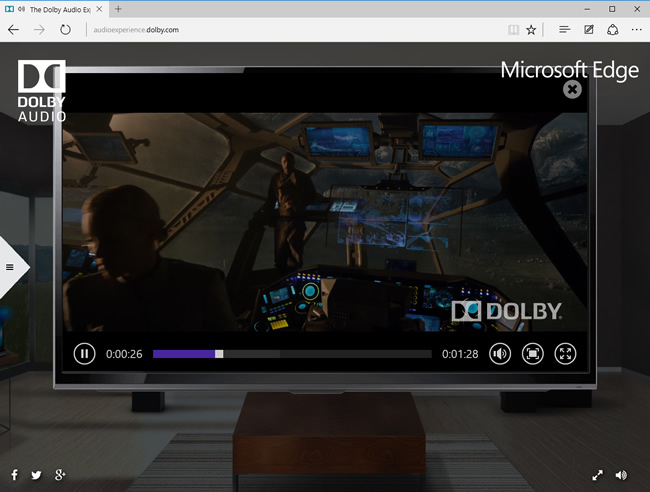Expand video to full screen

(x=565, y=354)
